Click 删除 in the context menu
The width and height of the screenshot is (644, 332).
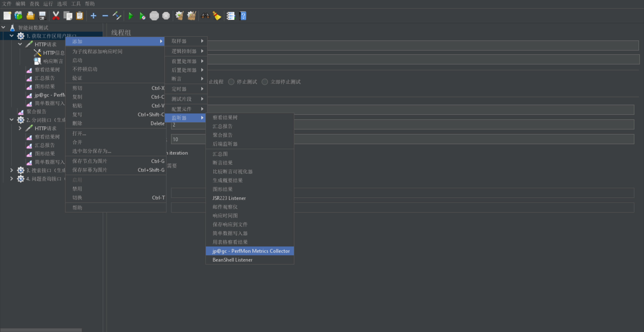(x=116, y=123)
